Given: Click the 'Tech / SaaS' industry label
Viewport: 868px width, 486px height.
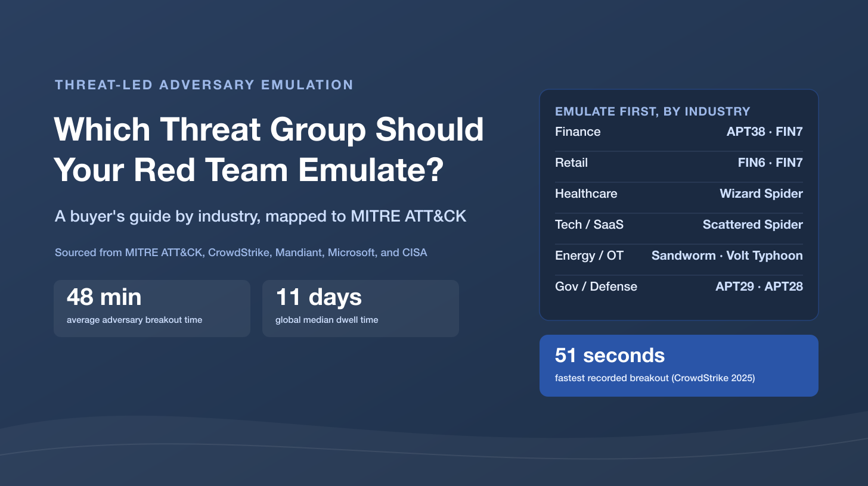Looking at the screenshot, I should coord(590,225).
